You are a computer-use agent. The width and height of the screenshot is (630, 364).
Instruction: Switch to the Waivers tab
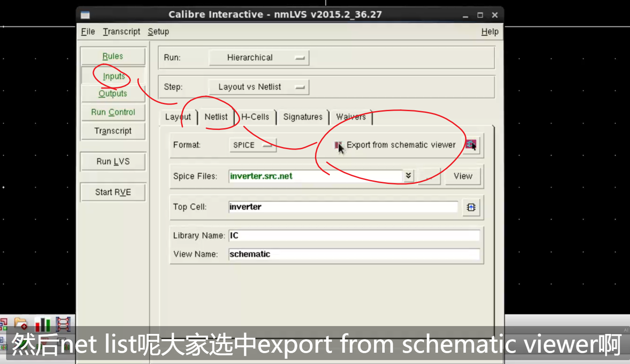click(x=351, y=117)
